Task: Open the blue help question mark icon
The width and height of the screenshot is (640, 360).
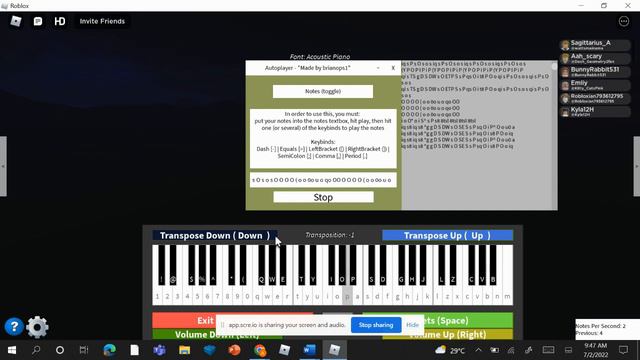Action: coord(14,327)
